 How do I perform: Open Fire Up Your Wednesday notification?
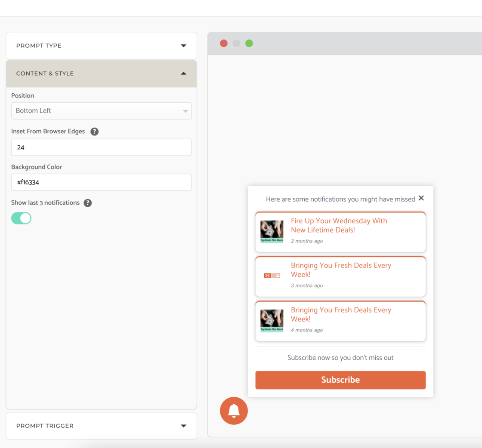tap(340, 232)
